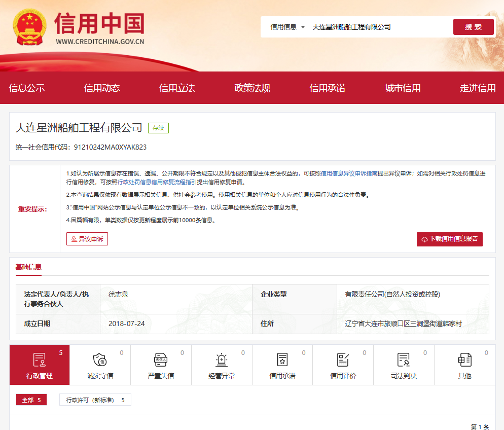Screen dimensions: 504x430
Task: Select the 诚实守信 shield icon
Action: pos(100,360)
